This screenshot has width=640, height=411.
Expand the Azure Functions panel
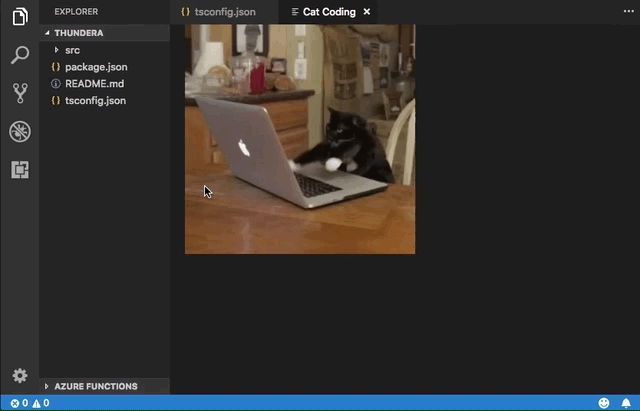coord(96,386)
